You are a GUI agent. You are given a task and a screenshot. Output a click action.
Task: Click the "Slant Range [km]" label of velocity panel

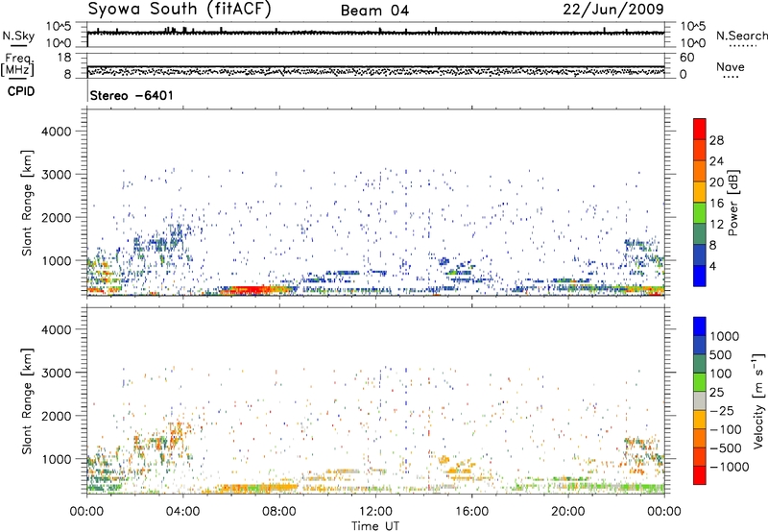click(27, 400)
